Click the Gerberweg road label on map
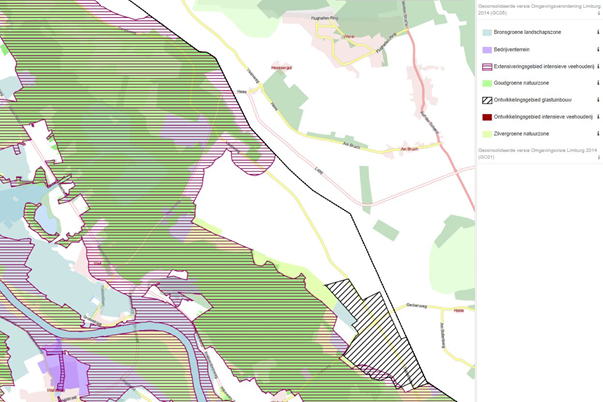This screenshot has width=603, height=402. (x=417, y=305)
